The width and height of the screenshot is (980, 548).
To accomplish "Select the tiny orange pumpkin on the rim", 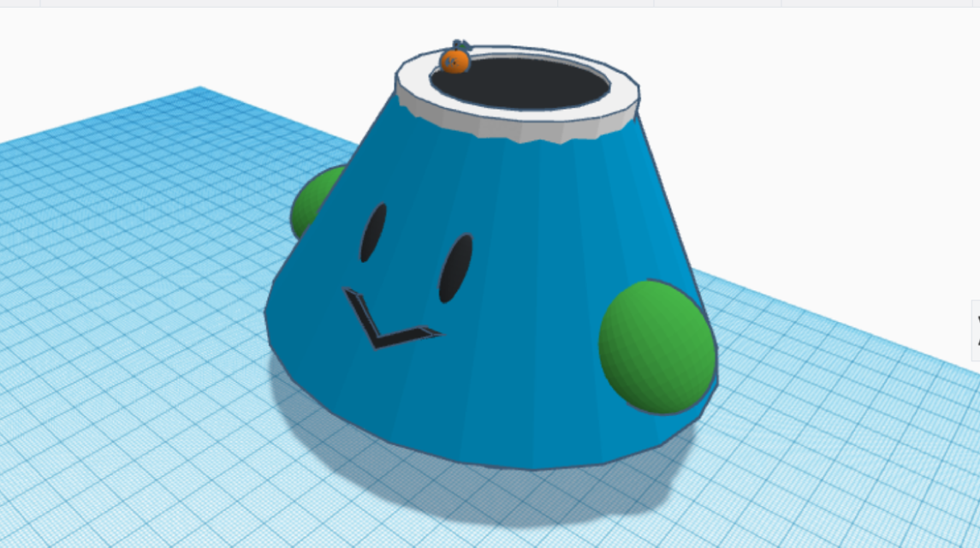I will click(454, 63).
